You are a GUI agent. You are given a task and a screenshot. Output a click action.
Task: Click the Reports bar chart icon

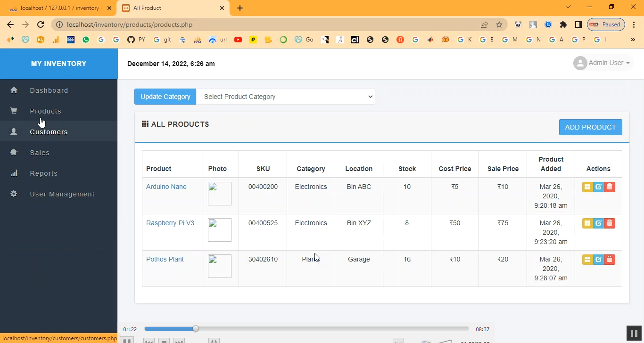tap(14, 173)
